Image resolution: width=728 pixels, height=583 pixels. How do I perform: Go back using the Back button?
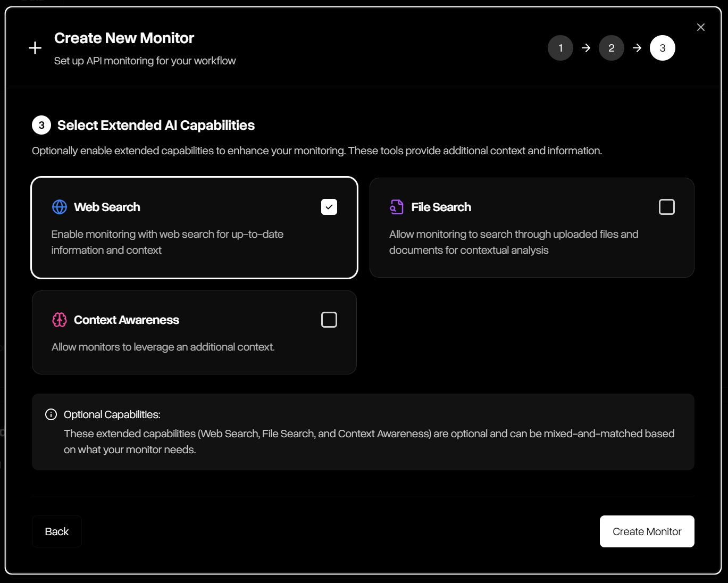(56, 531)
